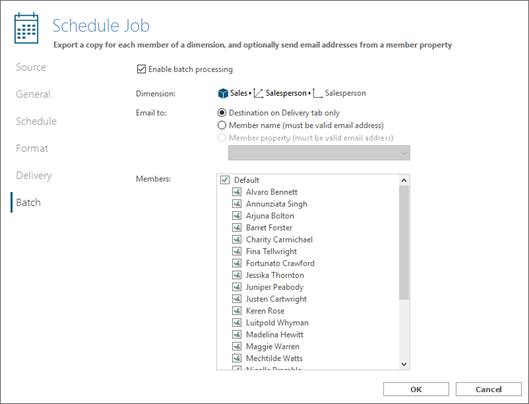Click the members list scroll up arrow
529x404 pixels.
(x=404, y=181)
